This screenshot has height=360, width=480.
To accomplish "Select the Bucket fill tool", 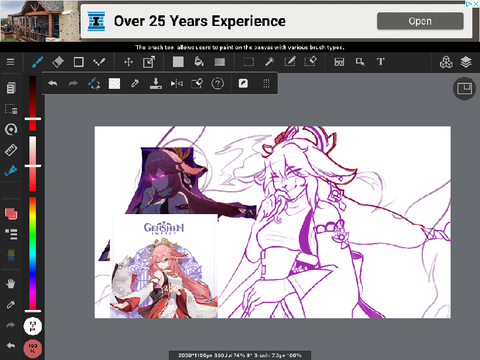I will (199, 62).
